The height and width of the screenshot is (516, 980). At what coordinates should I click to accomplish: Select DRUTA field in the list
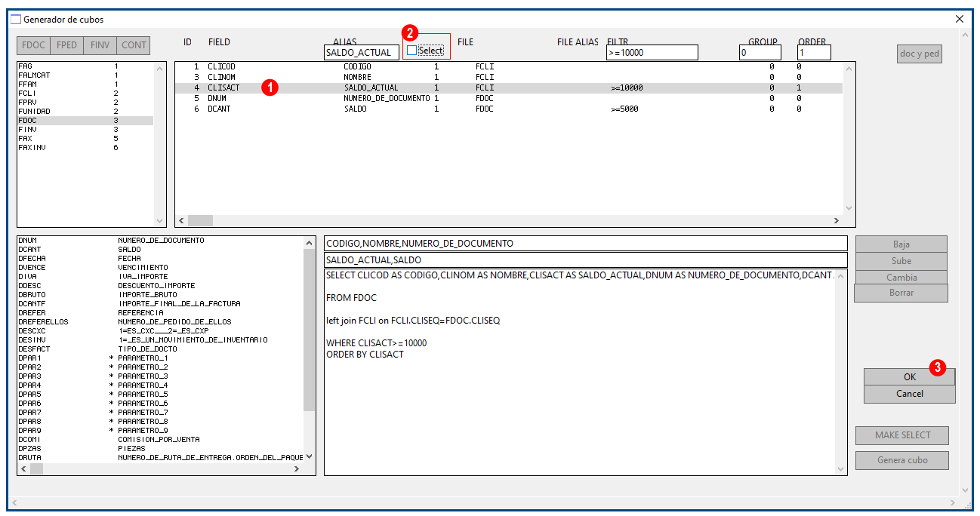pos(160,458)
